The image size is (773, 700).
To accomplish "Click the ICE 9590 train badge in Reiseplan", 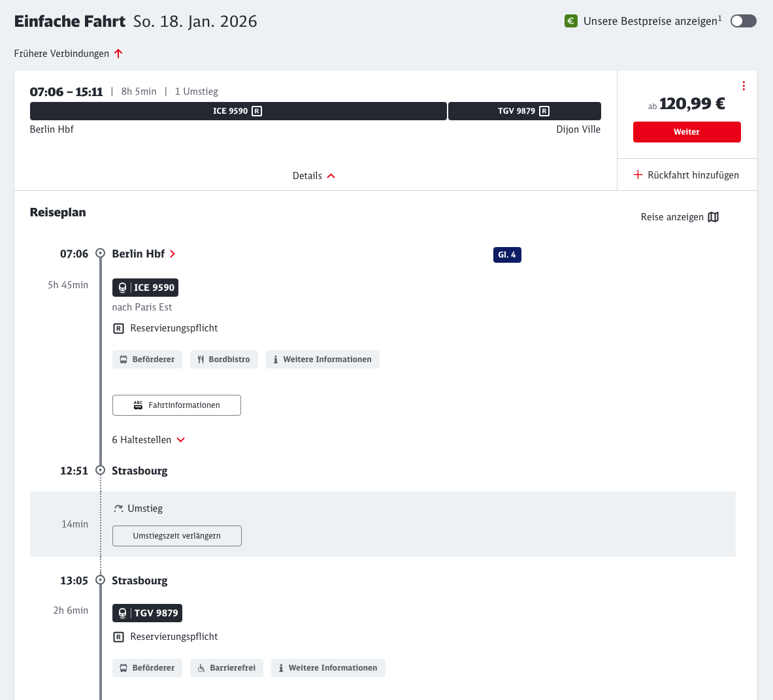I will pos(145,288).
